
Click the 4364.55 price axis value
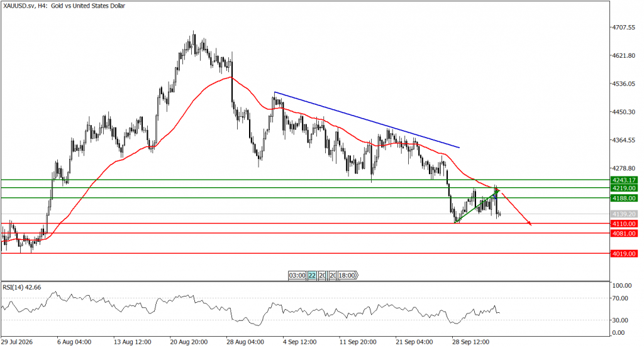(x=623, y=140)
